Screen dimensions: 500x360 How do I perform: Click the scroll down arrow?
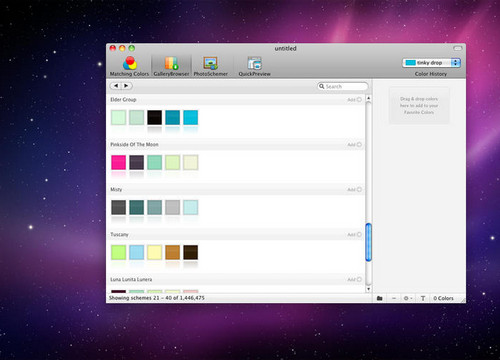(x=368, y=289)
